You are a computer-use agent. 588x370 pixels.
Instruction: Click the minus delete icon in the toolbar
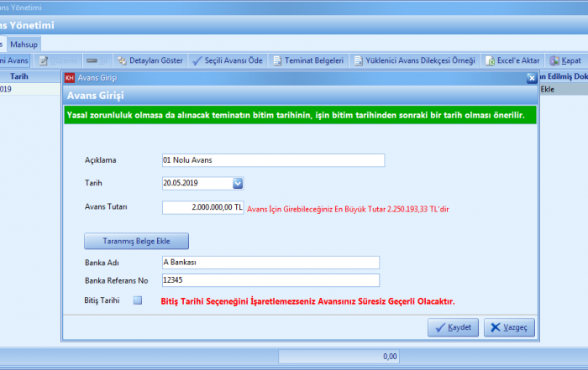92,60
